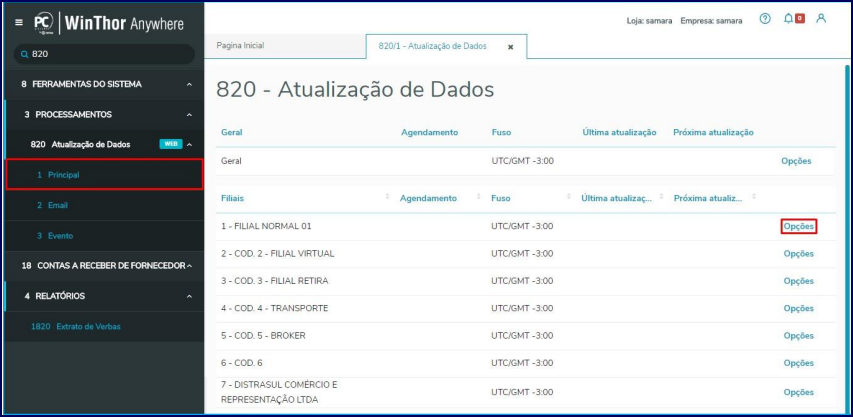Viewport: 853px width, 417px height.
Task: Click the Filiais column header text
Action: click(232, 198)
